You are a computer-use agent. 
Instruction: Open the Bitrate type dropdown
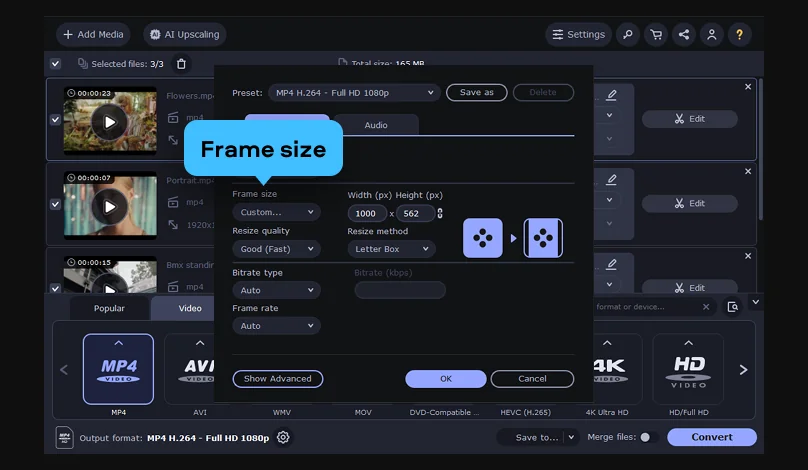click(x=276, y=290)
